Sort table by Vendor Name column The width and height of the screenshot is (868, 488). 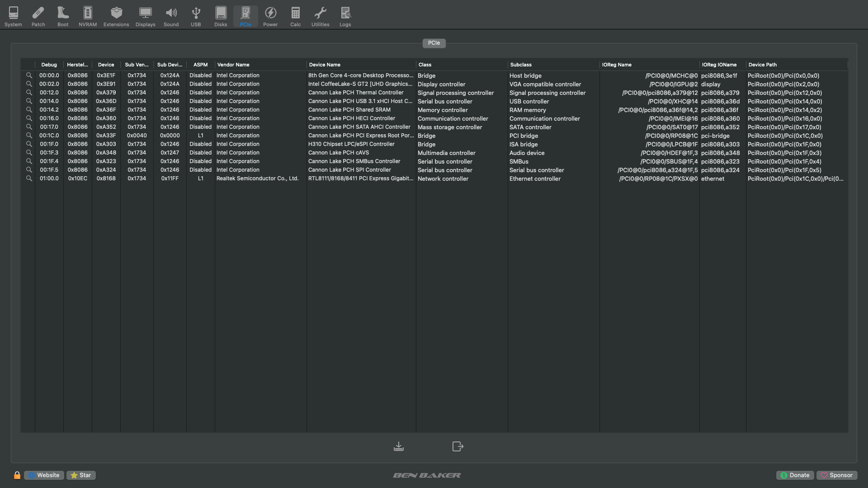[x=260, y=65]
